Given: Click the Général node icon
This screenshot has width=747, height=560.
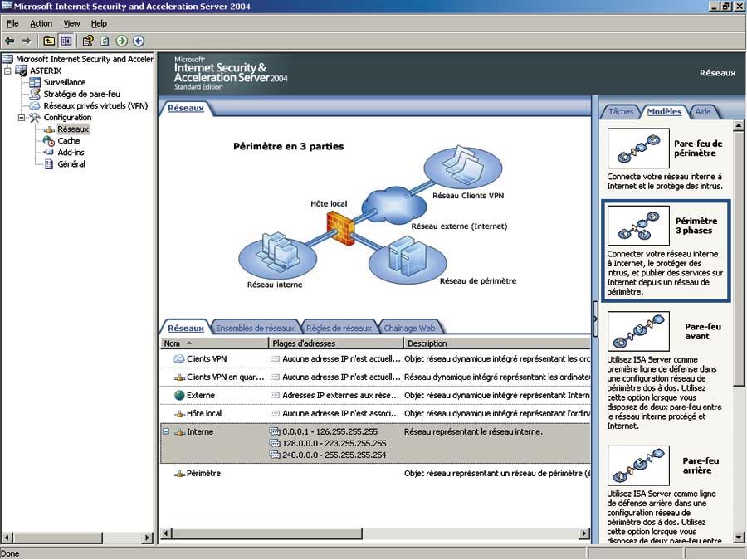Looking at the screenshot, I should (49, 163).
